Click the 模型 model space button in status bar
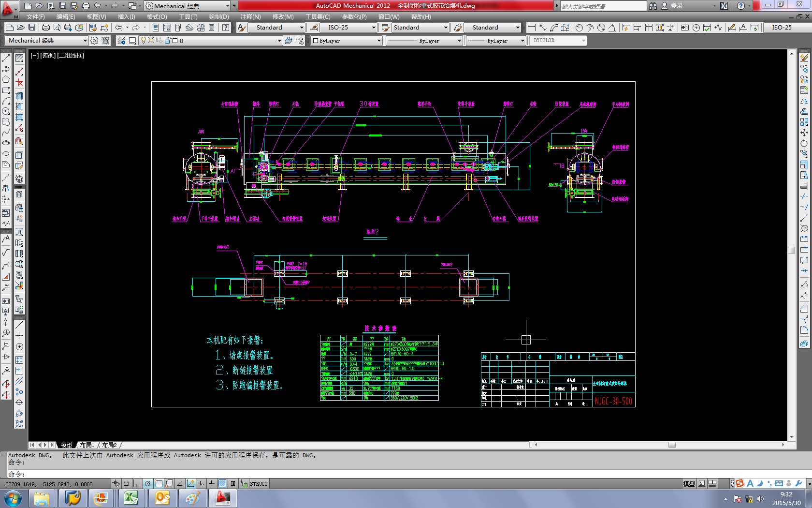The height and width of the screenshot is (508, 812). 689,484
